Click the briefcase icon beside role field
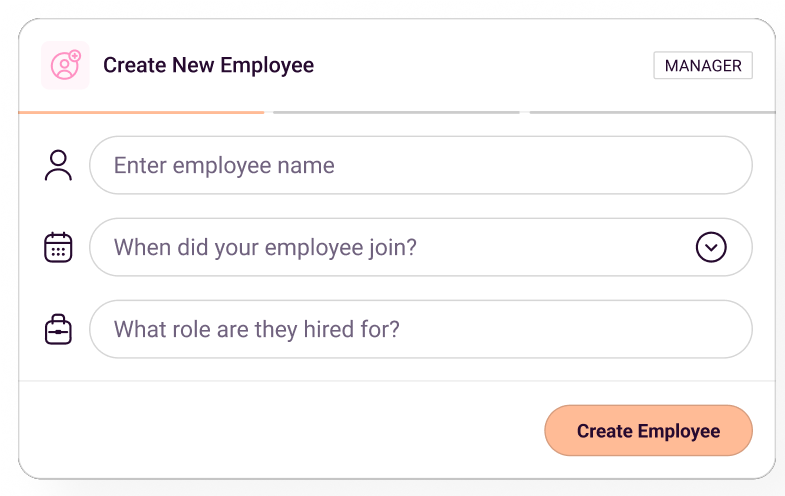 [59, 329]
